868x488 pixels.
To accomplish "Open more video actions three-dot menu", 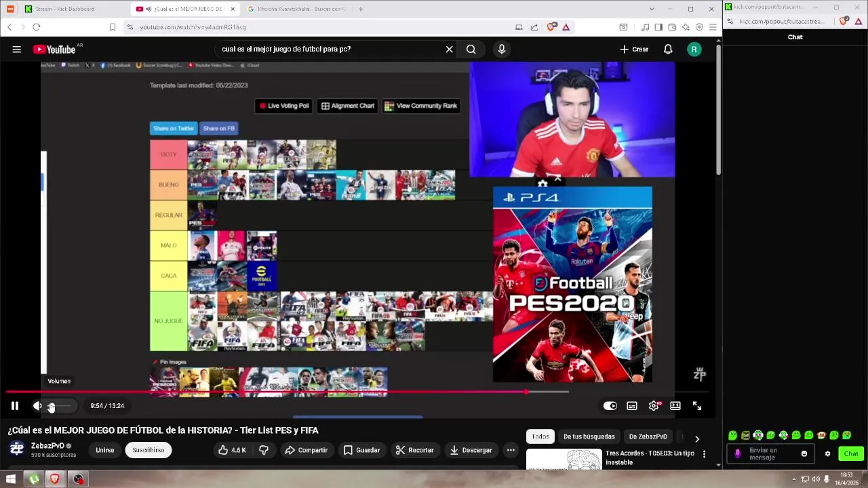I will (x=511, y=450).
